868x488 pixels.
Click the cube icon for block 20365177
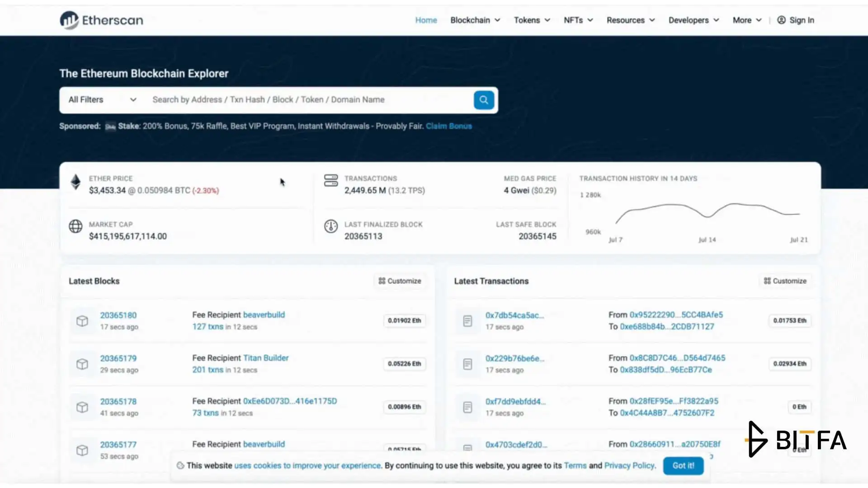[82, 450]
